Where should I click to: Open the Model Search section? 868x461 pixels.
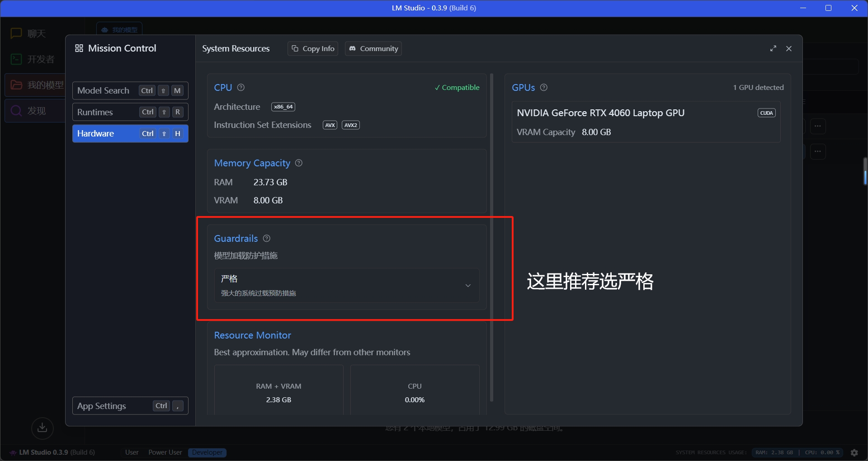pyautogui.click(x=130, y=90)
